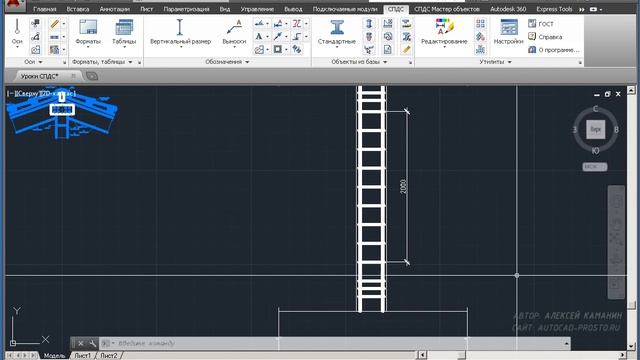Viewport: 640px width, 360px height.
Task: Select the pencil line tool in Оси panel
Action: (54, 24)
